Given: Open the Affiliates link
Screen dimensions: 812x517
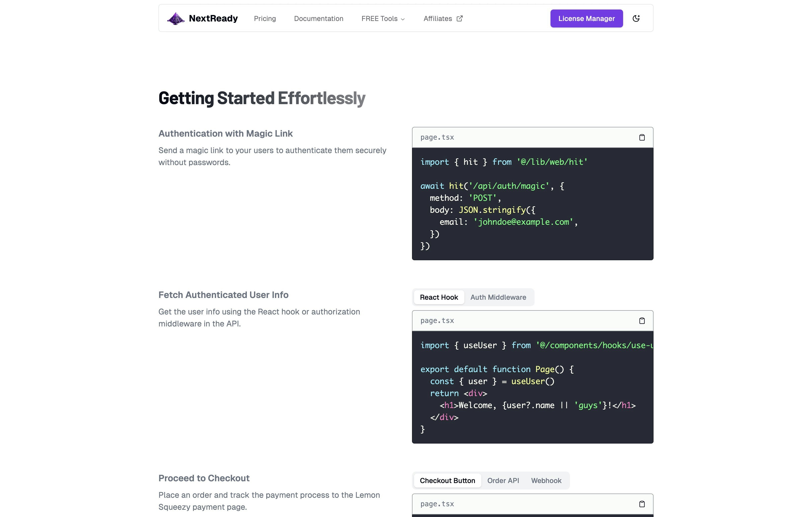Looking at the screenshot, I should pyautogui.click(x=437, y=18).
